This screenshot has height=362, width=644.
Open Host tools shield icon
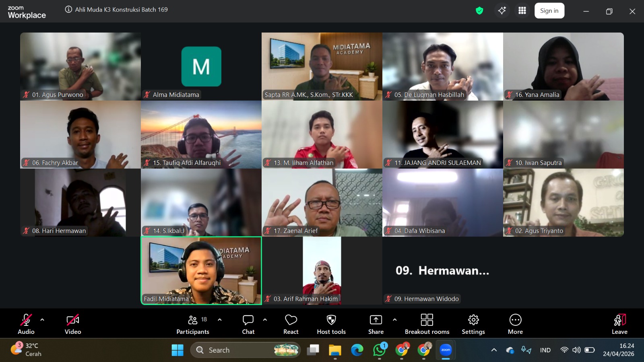pyautogui.click(x=331, y=324)
